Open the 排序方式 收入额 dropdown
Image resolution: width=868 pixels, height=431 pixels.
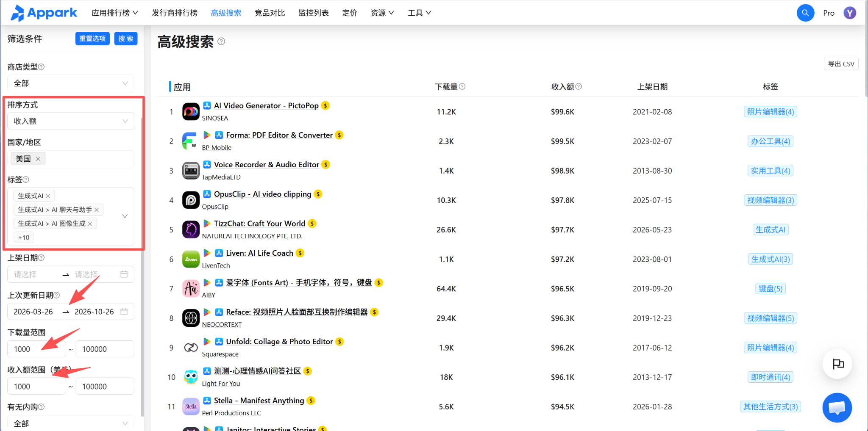[71, 121]
